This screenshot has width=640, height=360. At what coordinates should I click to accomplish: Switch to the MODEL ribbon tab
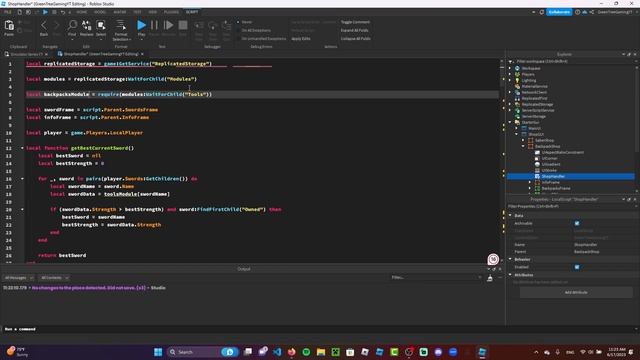tap(100, 12)
